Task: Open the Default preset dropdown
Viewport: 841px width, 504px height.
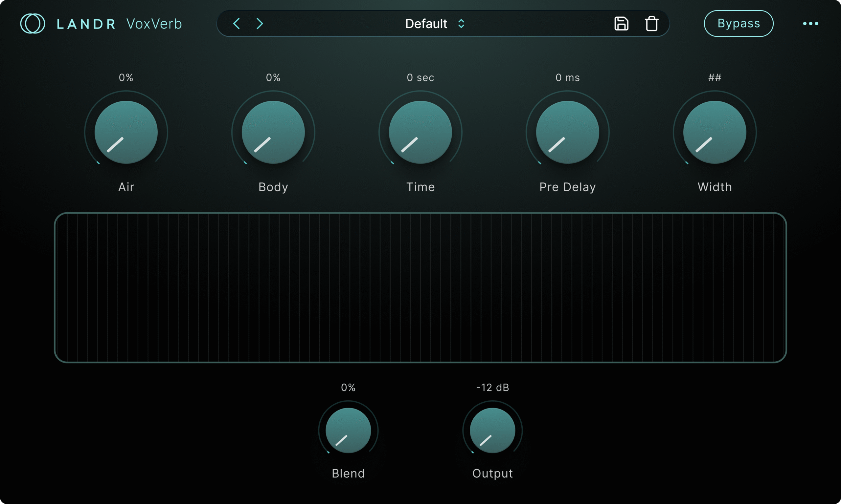Action: [426, 23]
